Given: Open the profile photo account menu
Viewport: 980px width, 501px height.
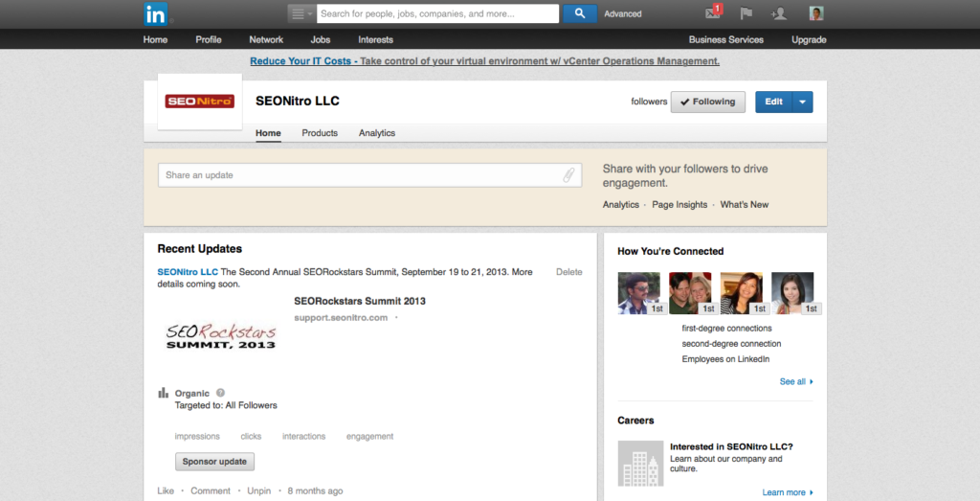Looking at the screenshot, I should (x=816, y=13).
